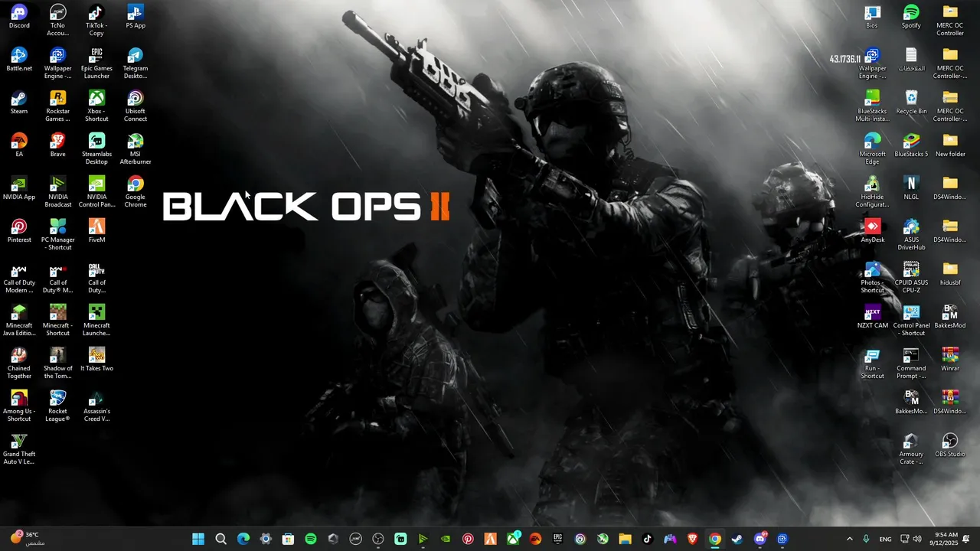Open taskbar Search
Viewport: 980px width, 551px height.
tap(220, 539)
